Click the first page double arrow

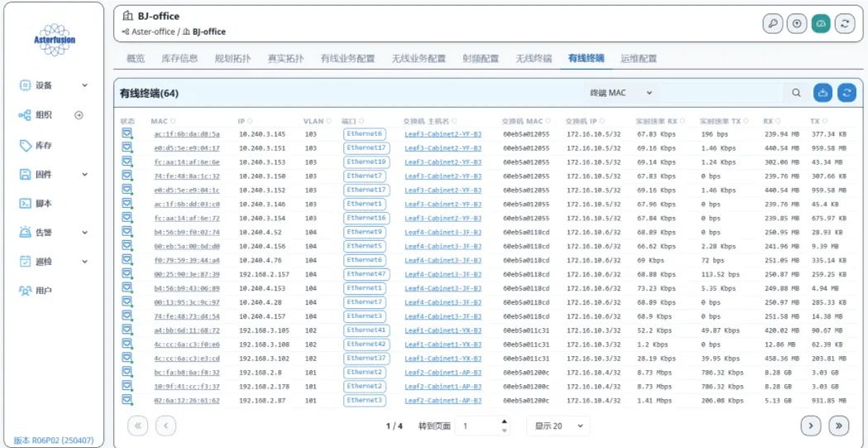tap(138, 426)
